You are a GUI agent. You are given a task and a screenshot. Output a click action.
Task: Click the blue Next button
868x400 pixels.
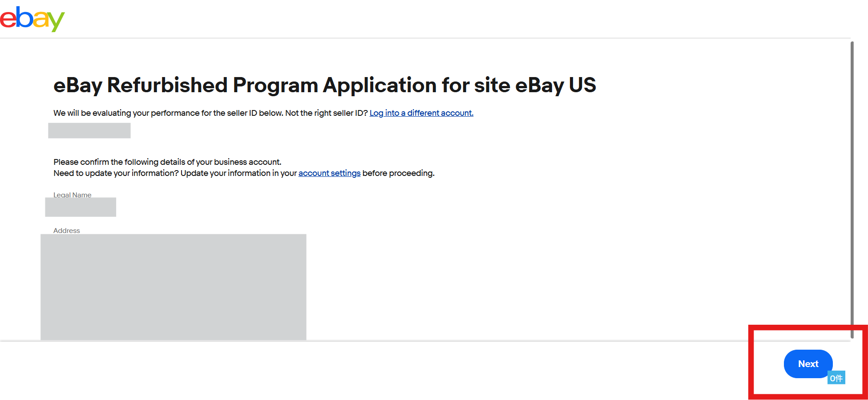(x=808, y=364)
